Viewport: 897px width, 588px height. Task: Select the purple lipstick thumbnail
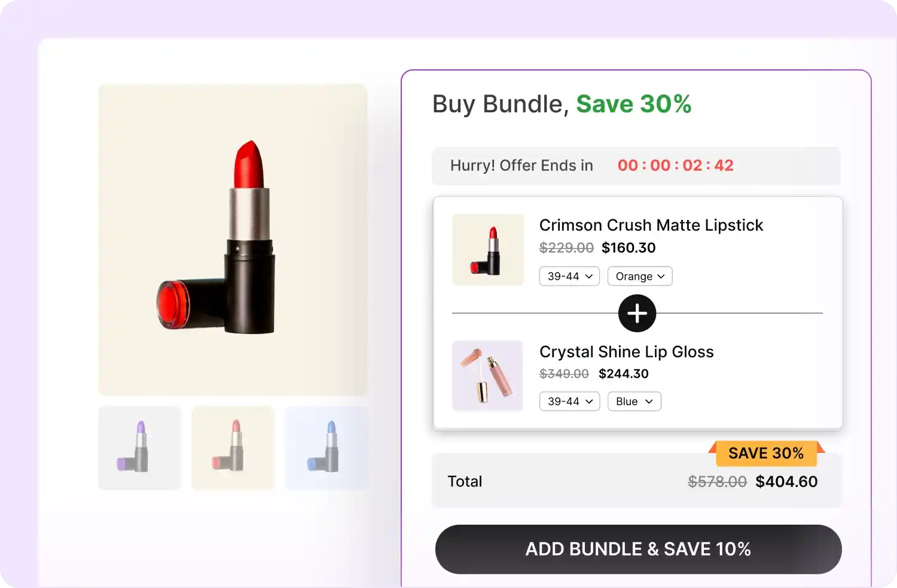pos(139,448)
